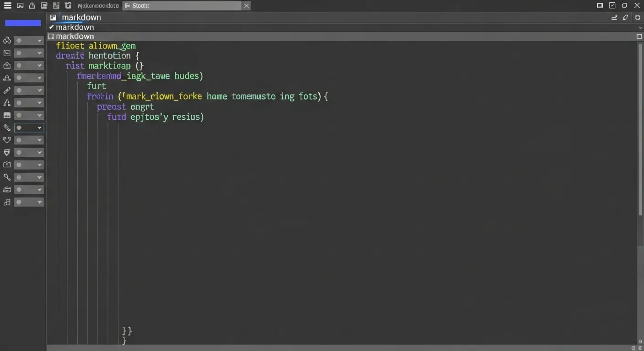Switch to the Wjcitansodidote tab
This screenshot has width=644, height=351.
[97, 5]
